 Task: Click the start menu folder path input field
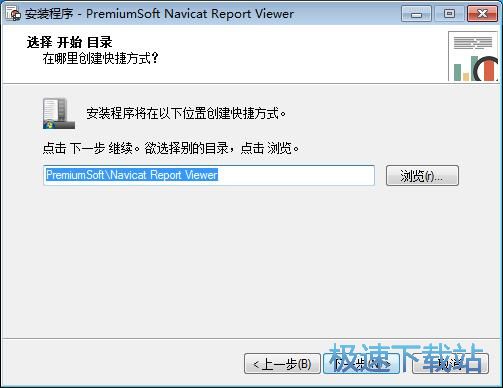click(209, 175)
